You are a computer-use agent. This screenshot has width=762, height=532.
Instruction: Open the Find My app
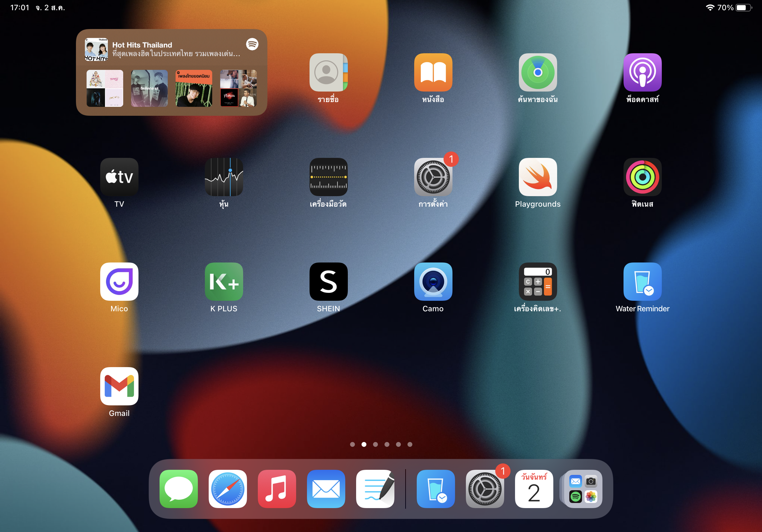538,72
